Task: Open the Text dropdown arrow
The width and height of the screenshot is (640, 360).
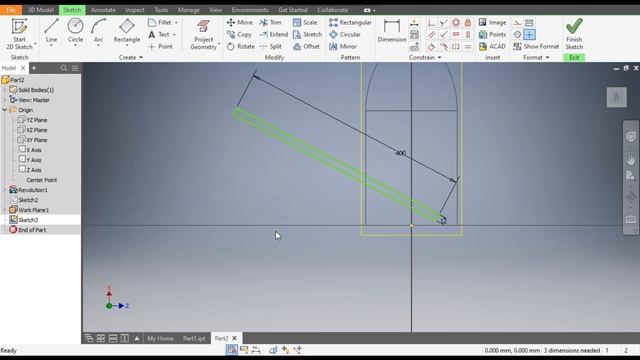Action: tap(174, 35)
